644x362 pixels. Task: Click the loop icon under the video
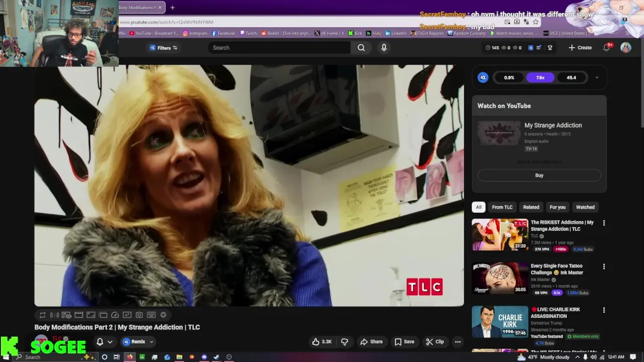(42, 315)
